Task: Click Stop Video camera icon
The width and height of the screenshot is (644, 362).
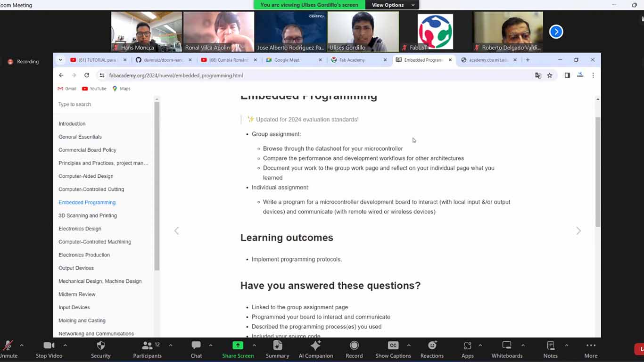Action: 49,346
